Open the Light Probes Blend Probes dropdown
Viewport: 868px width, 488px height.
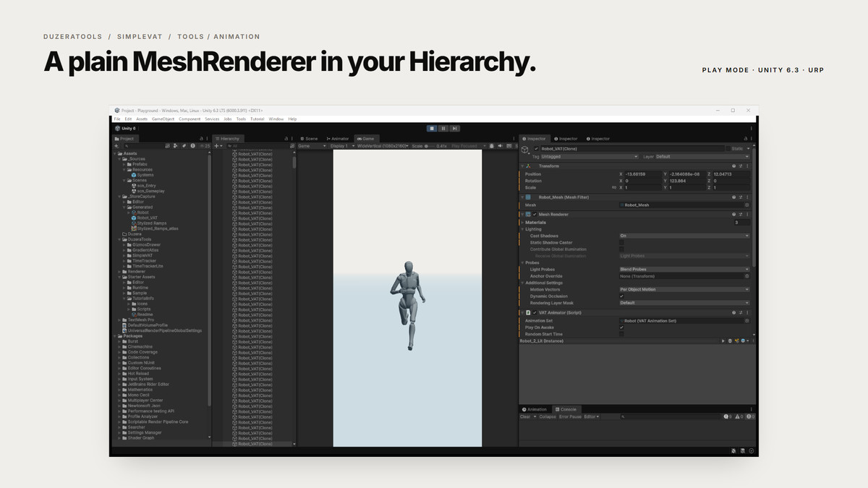coord(684,270)
